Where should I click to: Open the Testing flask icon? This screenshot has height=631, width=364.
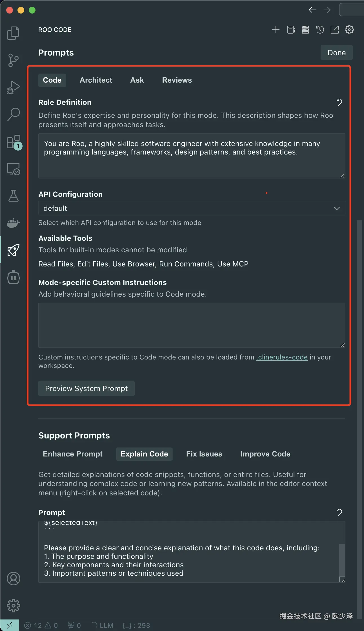13,196
